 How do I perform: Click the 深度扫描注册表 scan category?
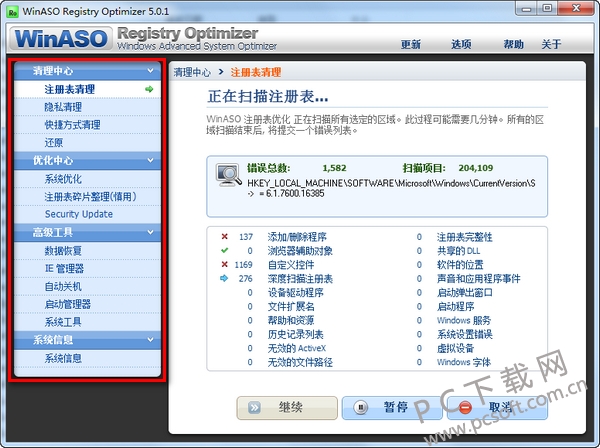(300, 279)
